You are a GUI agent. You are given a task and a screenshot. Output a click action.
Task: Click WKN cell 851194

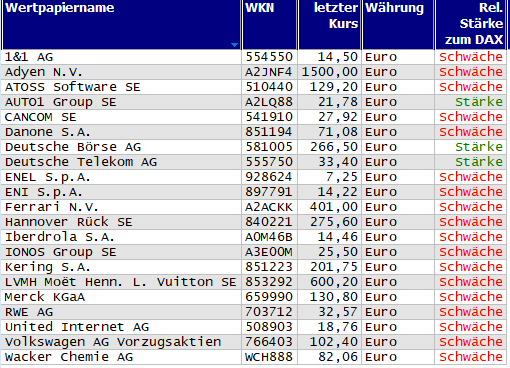(x=269, y=132)
